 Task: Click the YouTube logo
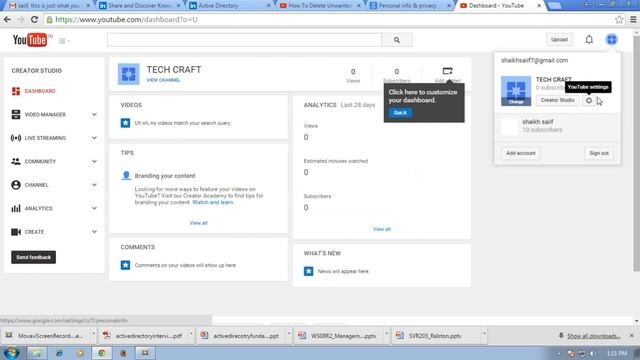pos(30,40)
